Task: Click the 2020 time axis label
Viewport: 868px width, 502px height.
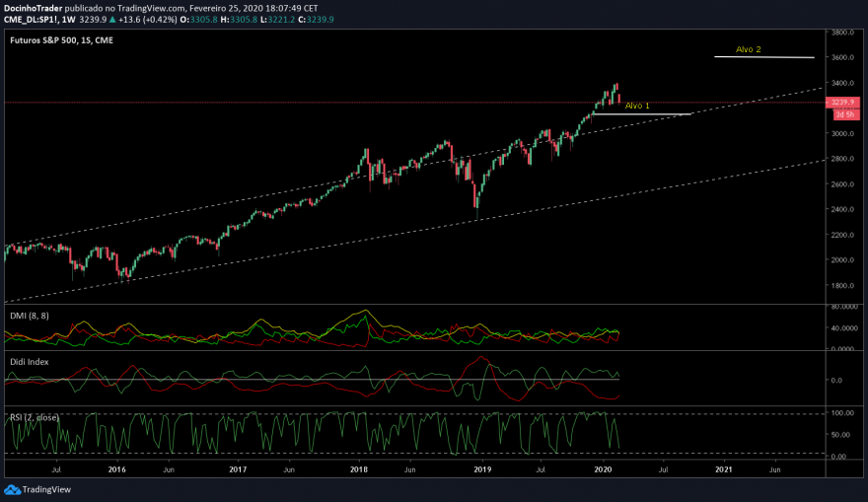Action: tap(603, 469)
